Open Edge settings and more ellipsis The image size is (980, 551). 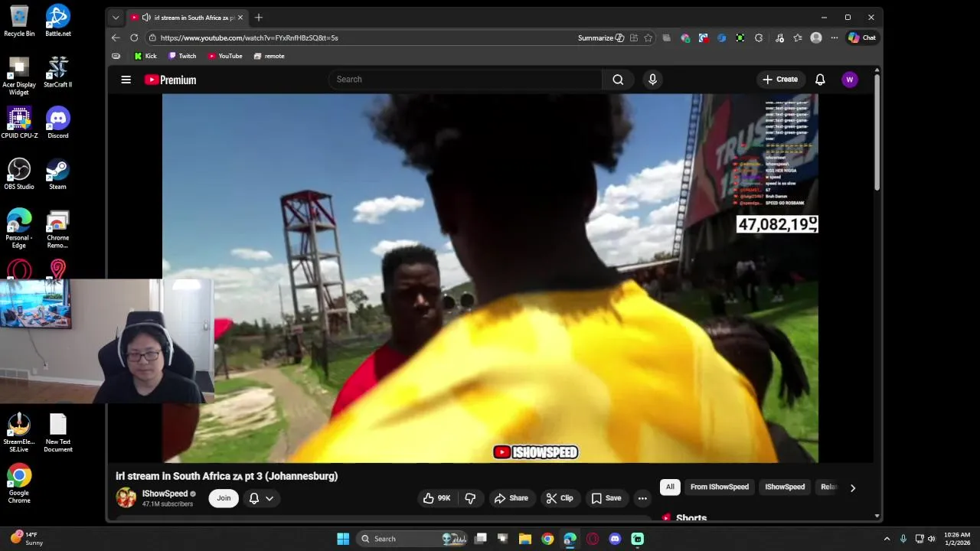(x=834, y=37)
